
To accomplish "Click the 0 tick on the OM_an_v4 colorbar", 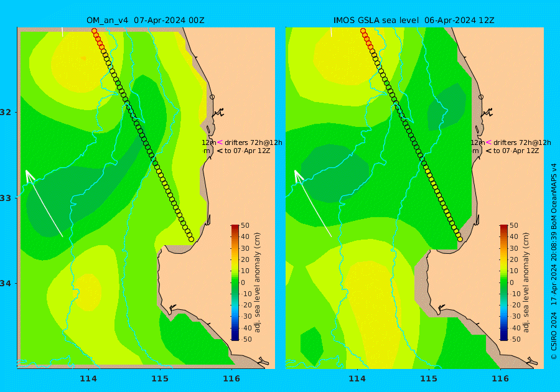I will [x=243, y=282].
